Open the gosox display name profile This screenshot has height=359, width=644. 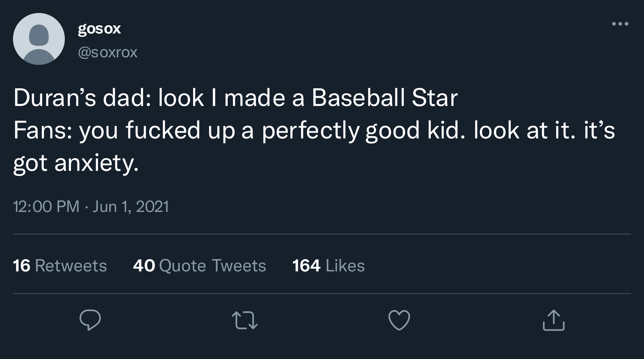[x=99, y=28]
